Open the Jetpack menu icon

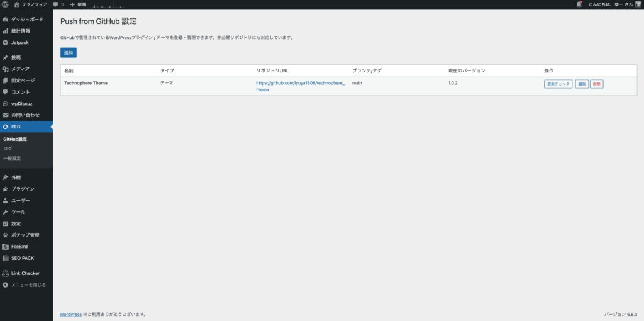[x=6, y=42]
